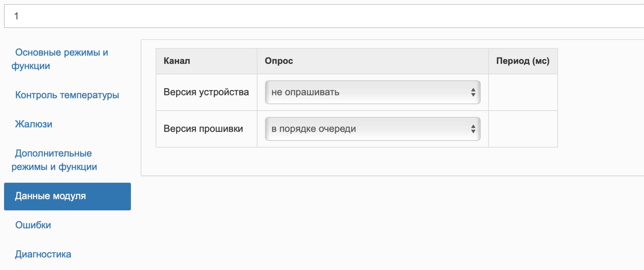This screenshot has width=644, height=270.
Task: Click empty panel area below the table
Action: click(350, 162)
